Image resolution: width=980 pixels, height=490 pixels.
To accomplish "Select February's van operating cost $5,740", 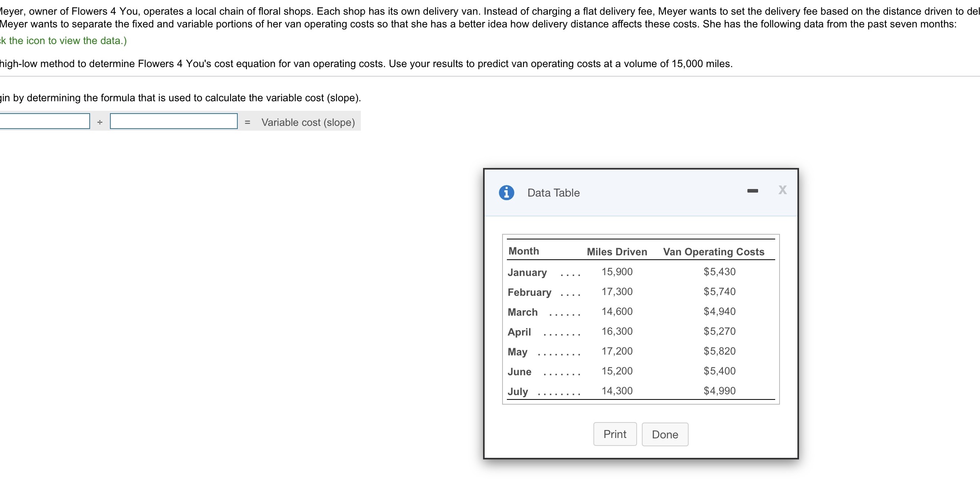I will pos(719,291).
